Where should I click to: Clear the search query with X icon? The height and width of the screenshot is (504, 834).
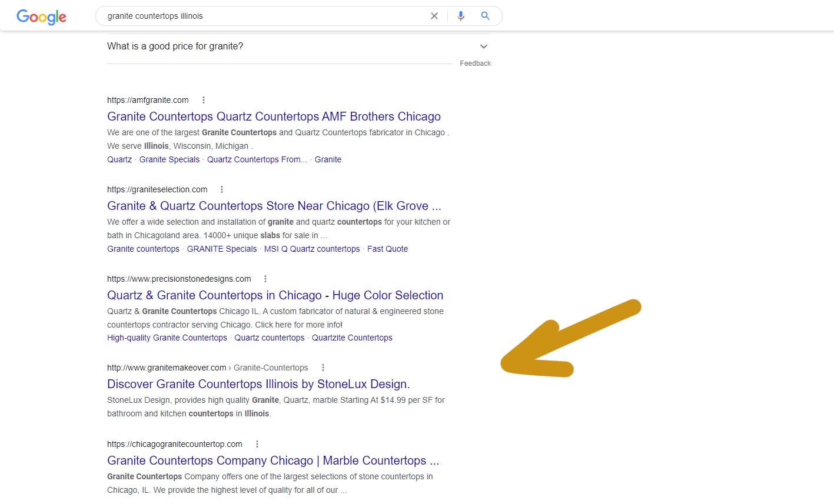(x=434, y=16)
